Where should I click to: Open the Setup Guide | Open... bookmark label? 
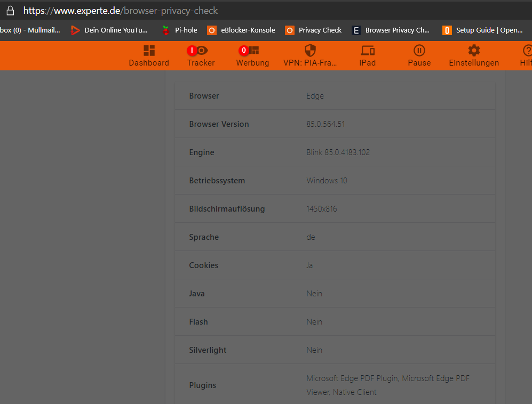point(489,30)
